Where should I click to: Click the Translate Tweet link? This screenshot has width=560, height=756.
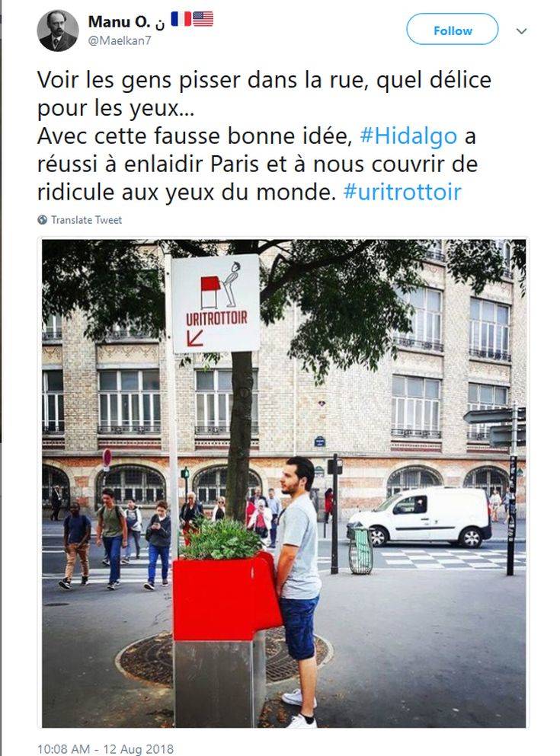coord(86,220)
